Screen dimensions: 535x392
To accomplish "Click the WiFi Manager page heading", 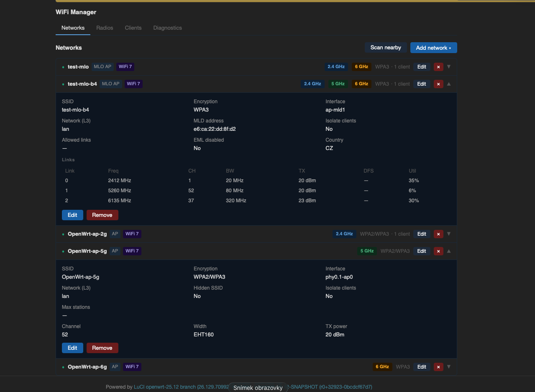I will coord(76,12).
